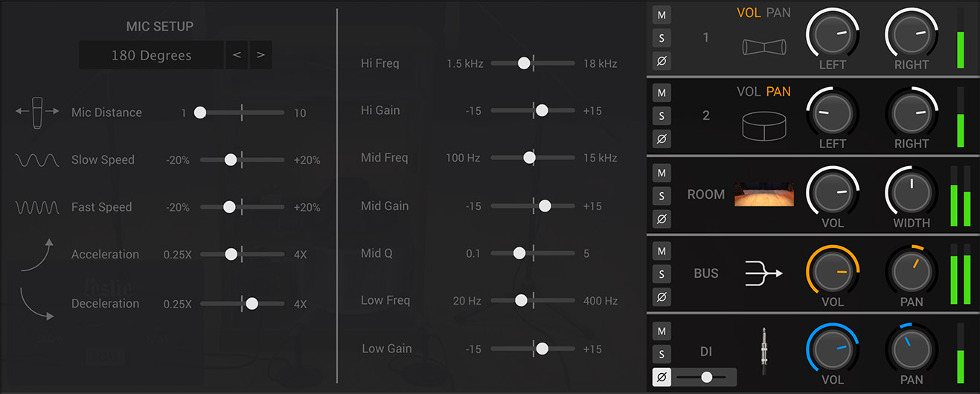Go to the next mic setup preset
980x394 pixels.
click(260, 55)
